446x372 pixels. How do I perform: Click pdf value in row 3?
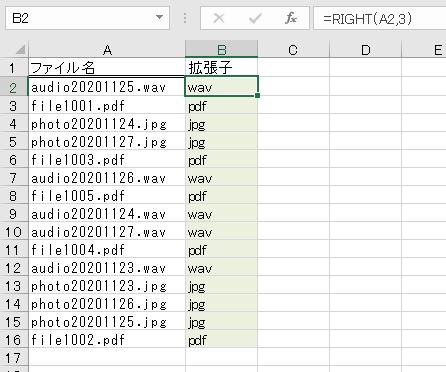pyautogui.click(x=197, y=107)
